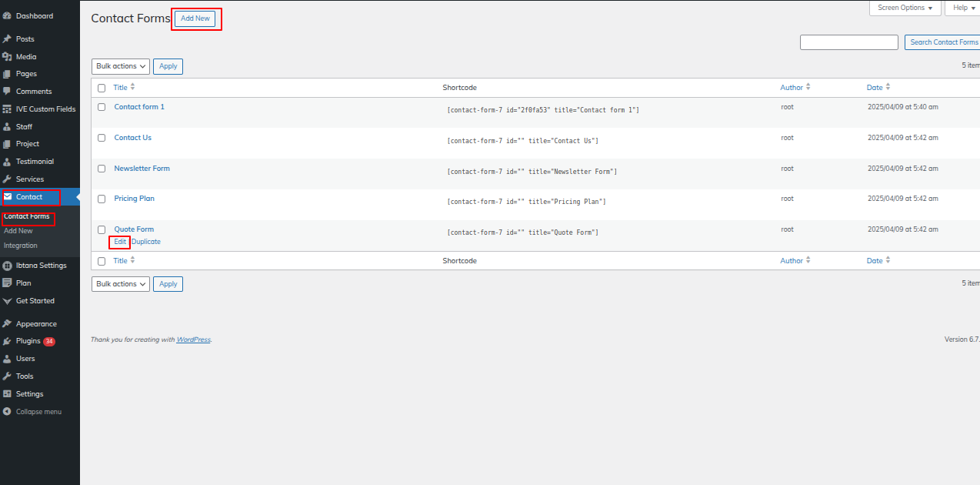The width and height of the screenshot is (980, 485).
Task: Click Edit link under Quote Form
Action: pyautogui.click(x=120, y=242)
